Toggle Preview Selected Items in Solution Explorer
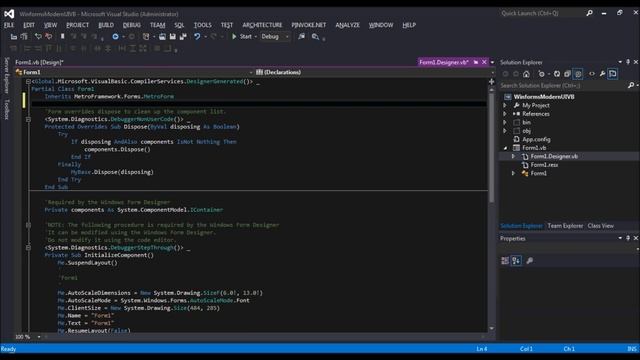 tap(613, 74)
